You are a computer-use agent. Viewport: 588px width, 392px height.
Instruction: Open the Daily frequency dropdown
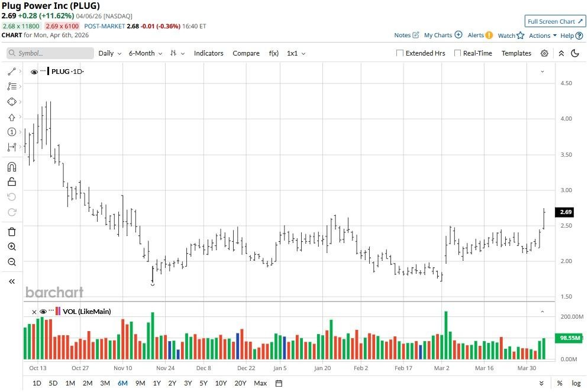point(110,53)
